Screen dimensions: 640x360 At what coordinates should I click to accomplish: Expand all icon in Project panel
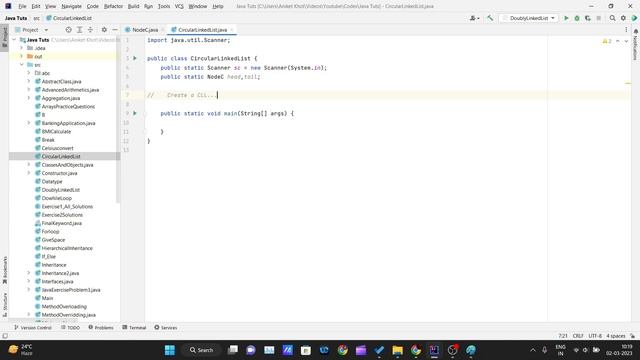80,30
